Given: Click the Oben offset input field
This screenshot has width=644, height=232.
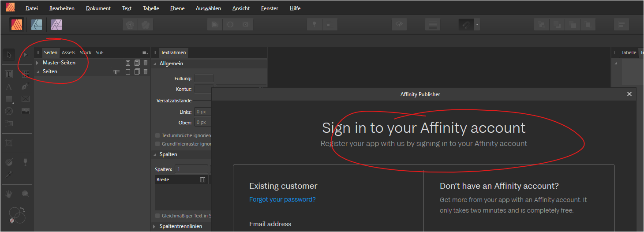Looking at the screenshot, I should tap(203, 123).
